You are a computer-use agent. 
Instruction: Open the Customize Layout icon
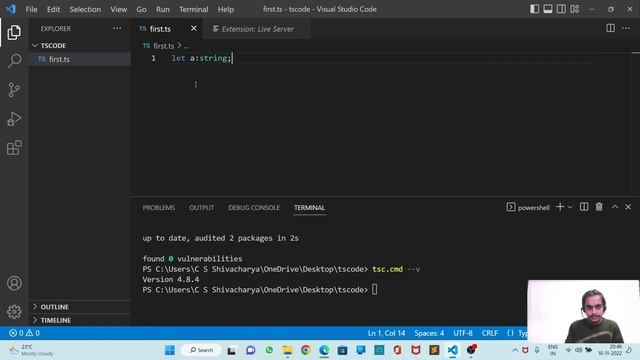pos(575,9)
